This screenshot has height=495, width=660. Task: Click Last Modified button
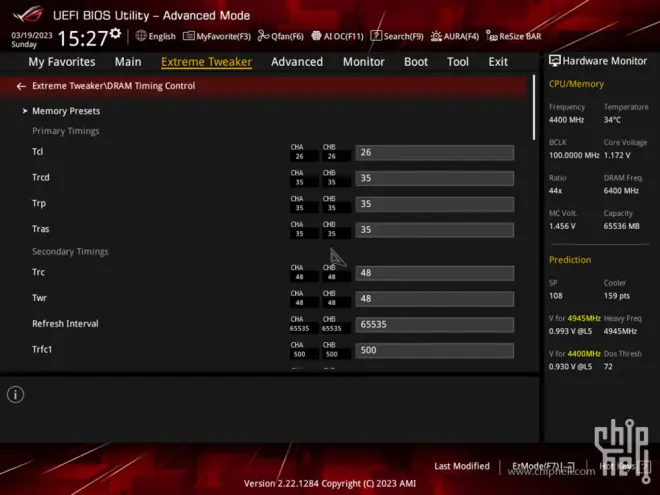[462, 466]
